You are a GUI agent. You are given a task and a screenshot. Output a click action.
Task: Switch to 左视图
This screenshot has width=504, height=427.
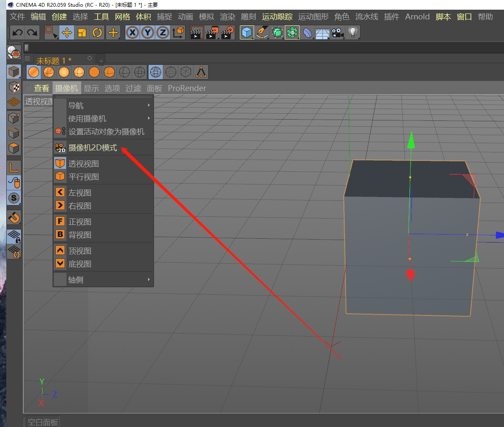[103, 192]
